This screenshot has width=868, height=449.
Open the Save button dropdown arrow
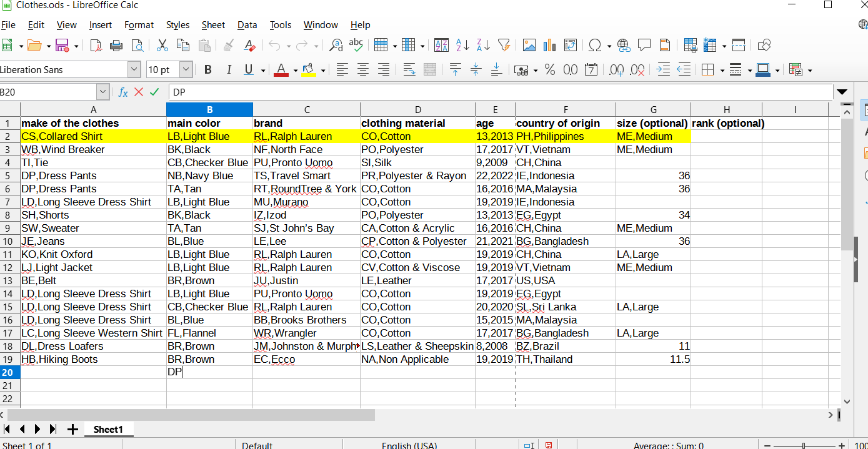76,46
